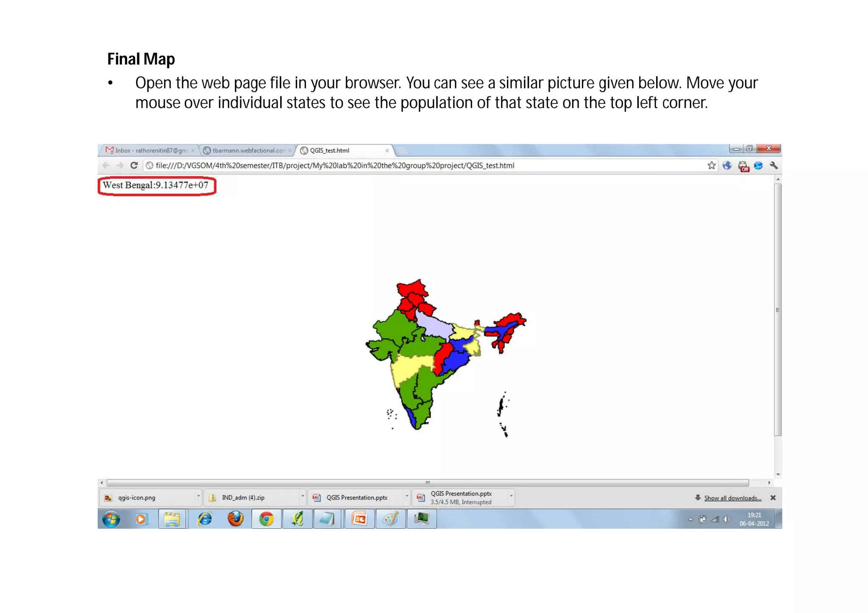
Task: Open a new browser tab
Action: point(401,150)
